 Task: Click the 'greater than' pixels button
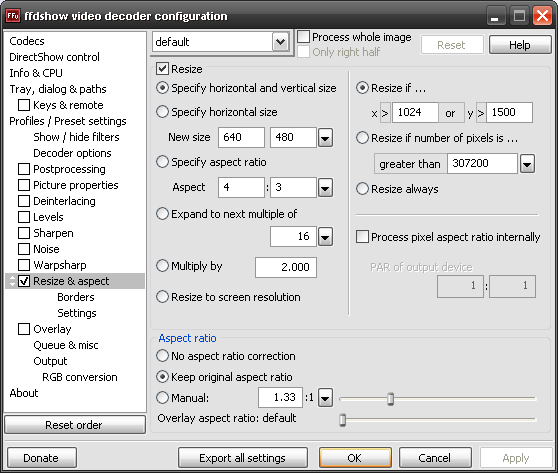tap(410, 164)
